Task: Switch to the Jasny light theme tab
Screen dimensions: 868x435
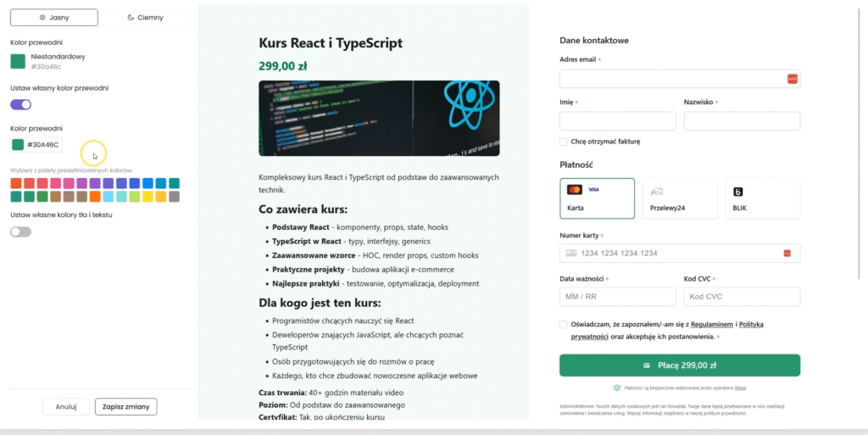Action: (x=54, y=17)
